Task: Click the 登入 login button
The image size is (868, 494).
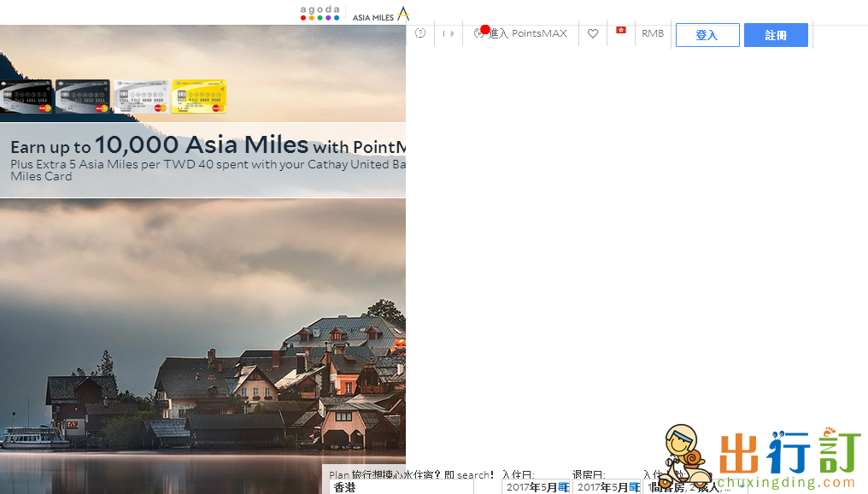Action: 707,35
